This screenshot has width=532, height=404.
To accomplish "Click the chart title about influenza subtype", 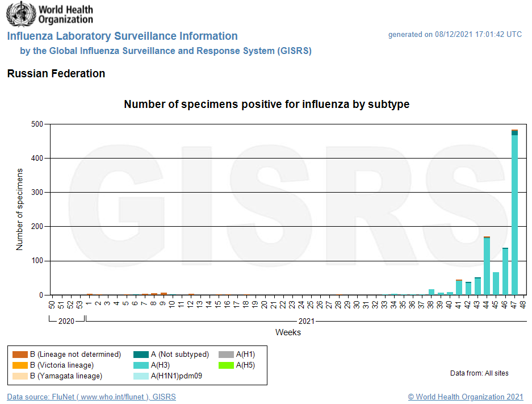I will click(266, 105).
